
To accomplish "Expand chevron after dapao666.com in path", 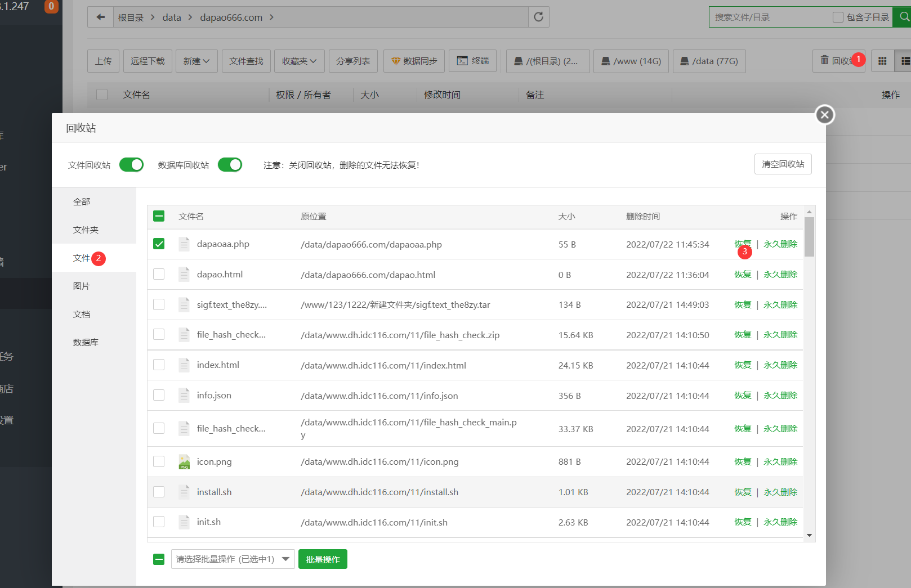I will point(271,17).
